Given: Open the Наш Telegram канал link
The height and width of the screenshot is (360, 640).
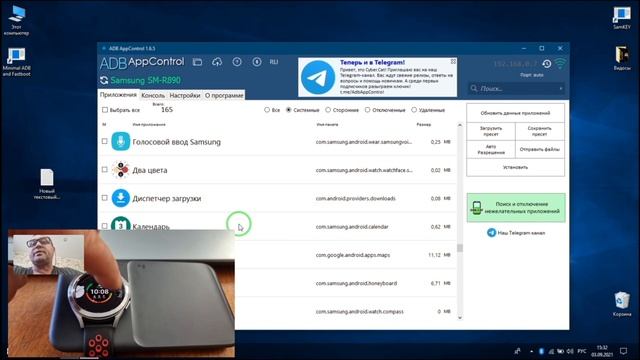Looking at the screenshot, I should [516, 233].
